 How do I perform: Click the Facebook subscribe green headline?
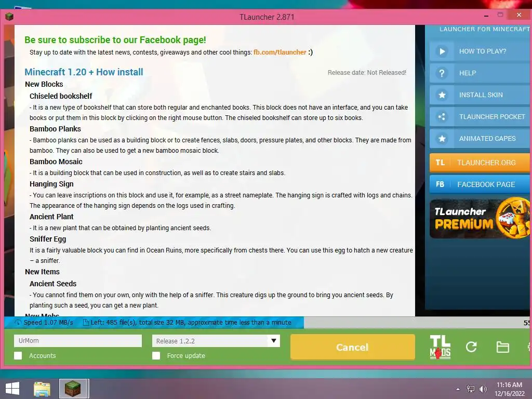coord(115,39)
